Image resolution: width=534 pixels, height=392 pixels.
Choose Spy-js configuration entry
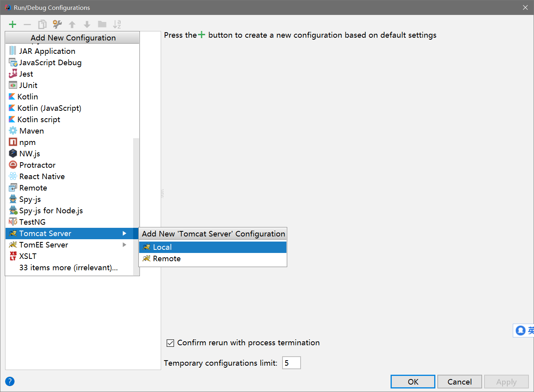coord(70,199)
